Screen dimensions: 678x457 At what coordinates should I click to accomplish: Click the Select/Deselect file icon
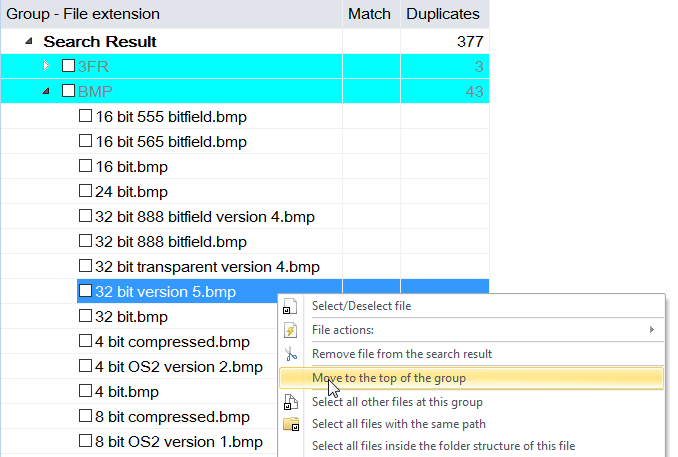291,306
